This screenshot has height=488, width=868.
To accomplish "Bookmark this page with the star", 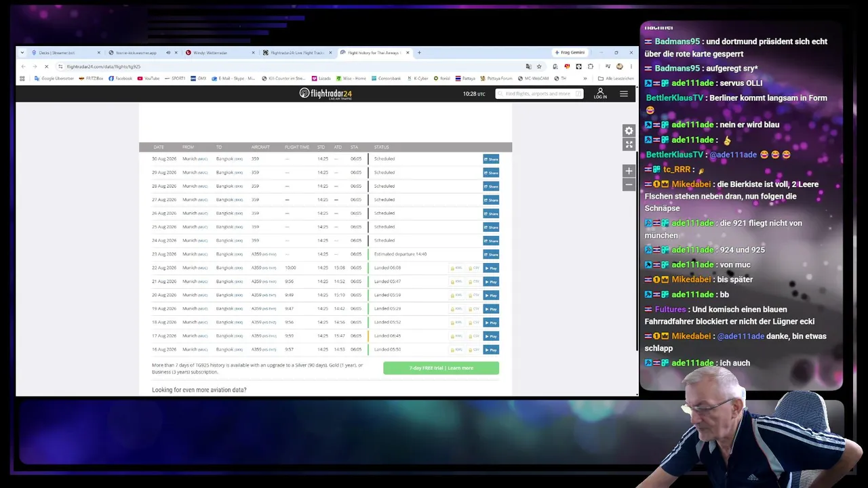I will 539,66.
